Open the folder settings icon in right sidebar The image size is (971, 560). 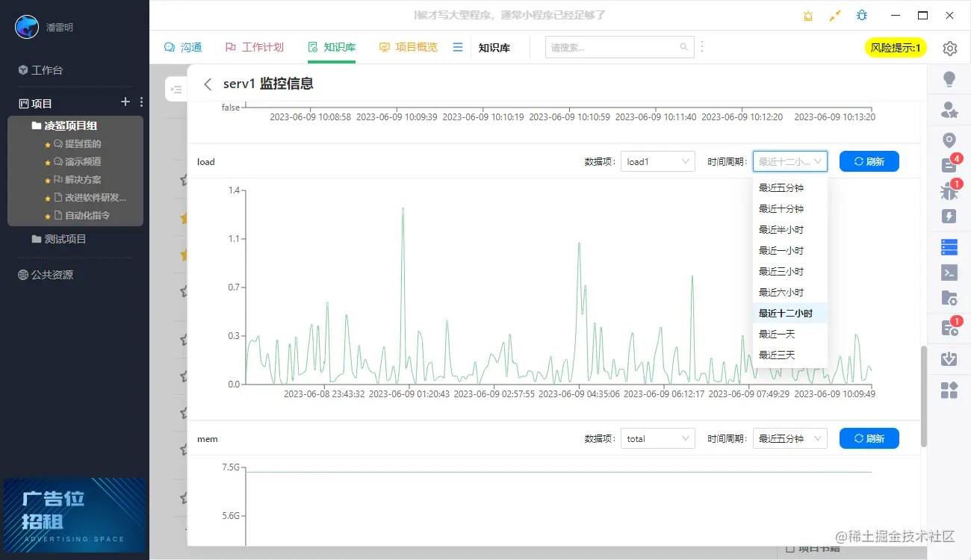point(949,299)
